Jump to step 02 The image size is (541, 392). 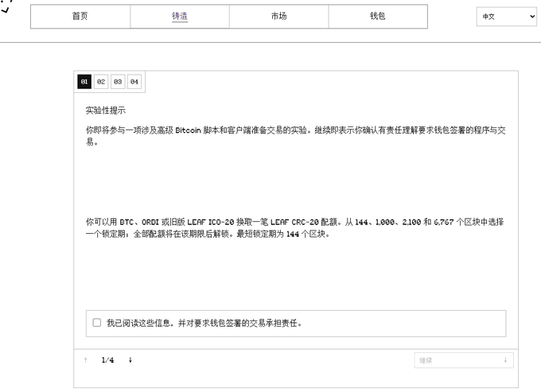[101, 82]
